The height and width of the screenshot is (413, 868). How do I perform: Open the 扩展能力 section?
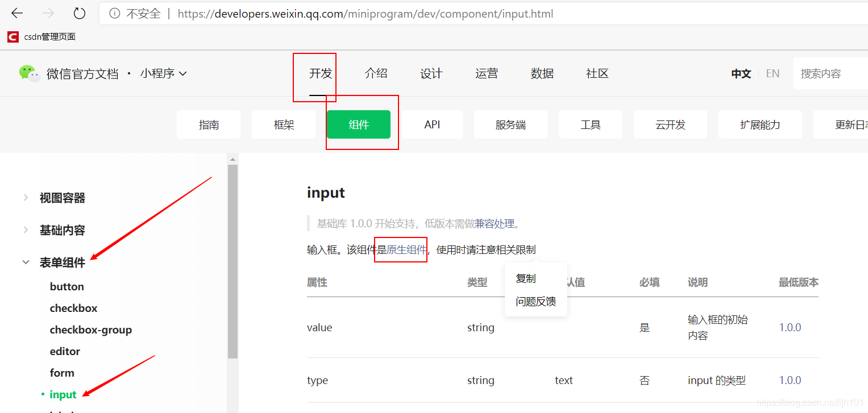tap(760, 124)
